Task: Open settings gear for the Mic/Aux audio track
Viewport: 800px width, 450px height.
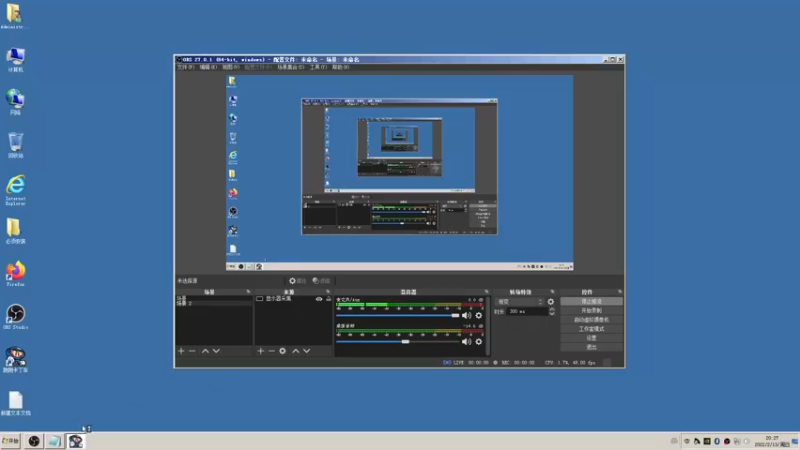Action: coord(479,315)
